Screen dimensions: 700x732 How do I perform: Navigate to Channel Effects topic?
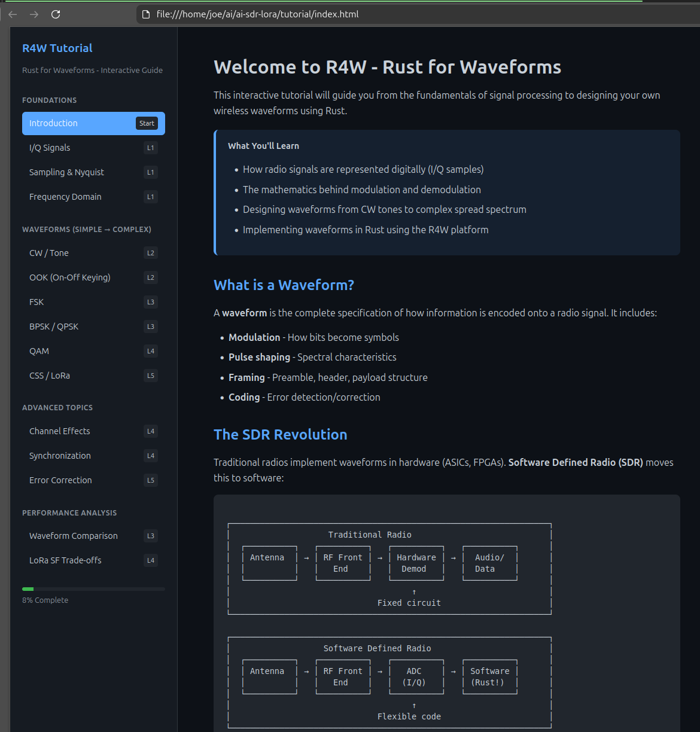point(60,431)
